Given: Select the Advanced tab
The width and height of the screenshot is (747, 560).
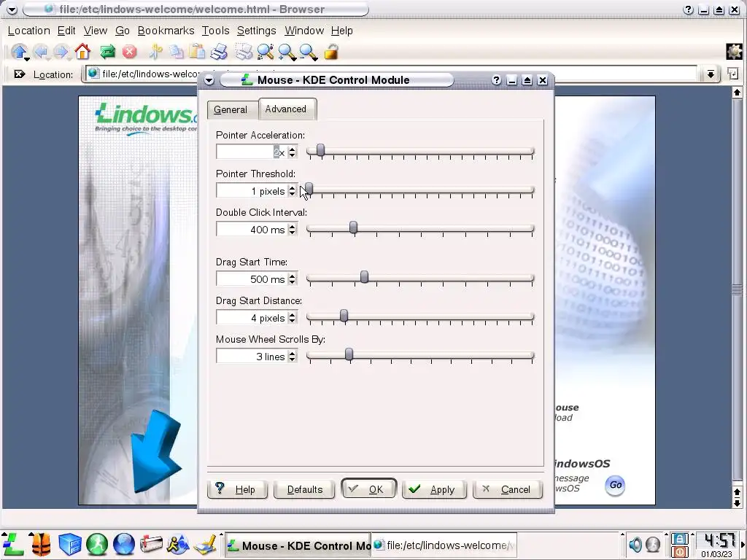Looking at the screenshot, I should point(287,109).
